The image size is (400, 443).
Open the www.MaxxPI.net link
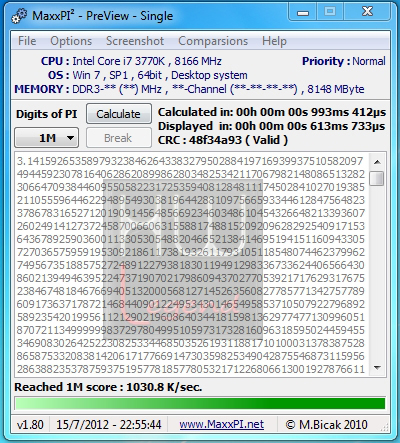222,424
